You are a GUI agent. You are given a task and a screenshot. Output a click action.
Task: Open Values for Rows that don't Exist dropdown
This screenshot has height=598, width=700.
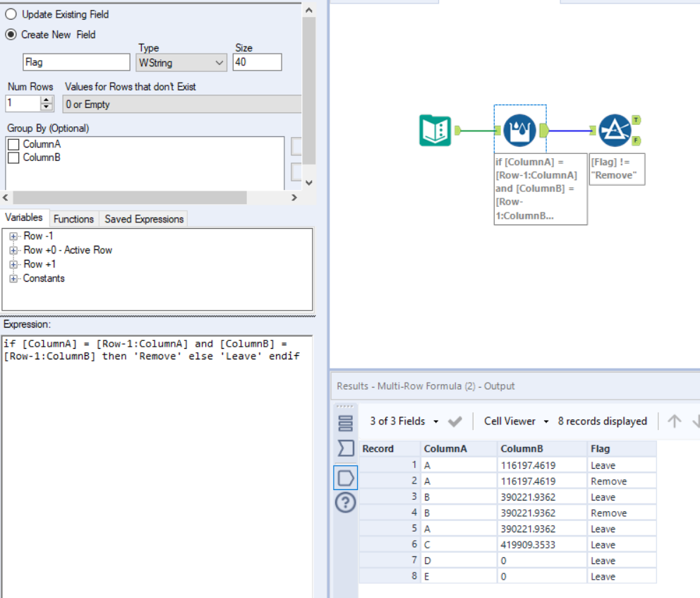182,104
